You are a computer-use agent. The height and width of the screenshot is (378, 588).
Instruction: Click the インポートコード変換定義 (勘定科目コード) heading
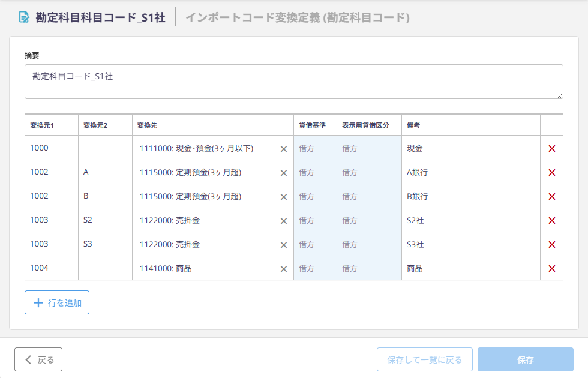pyautogui.click(x=298, y=17)
